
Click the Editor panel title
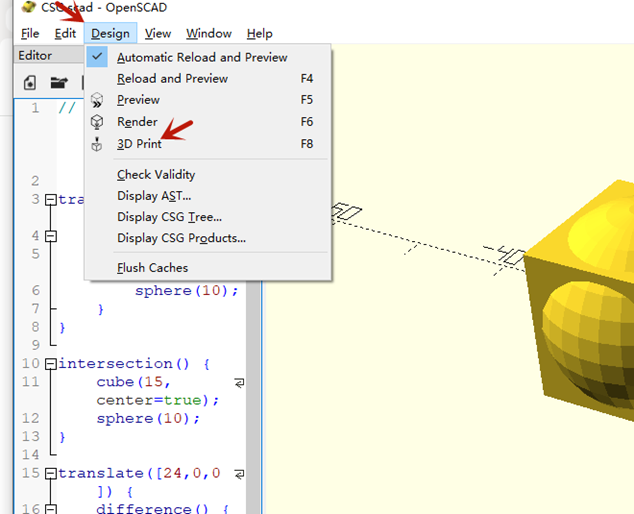coord(35,55)
